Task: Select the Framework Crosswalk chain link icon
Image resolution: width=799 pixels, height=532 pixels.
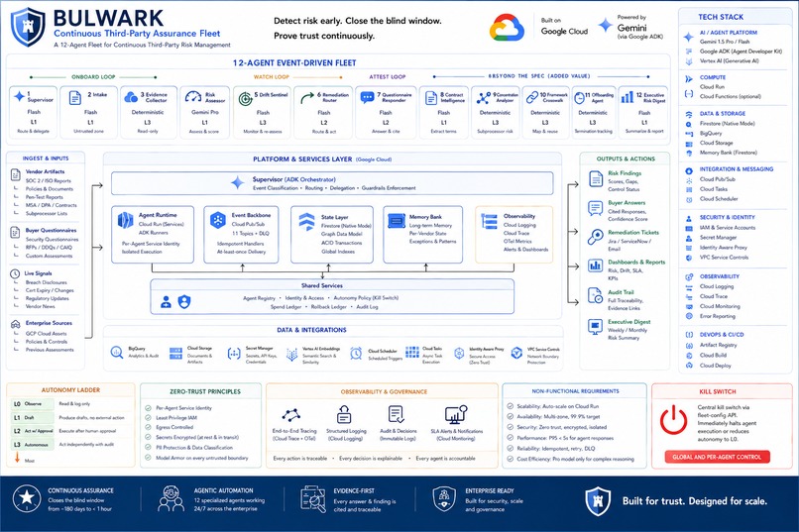Action: point(532,97)
